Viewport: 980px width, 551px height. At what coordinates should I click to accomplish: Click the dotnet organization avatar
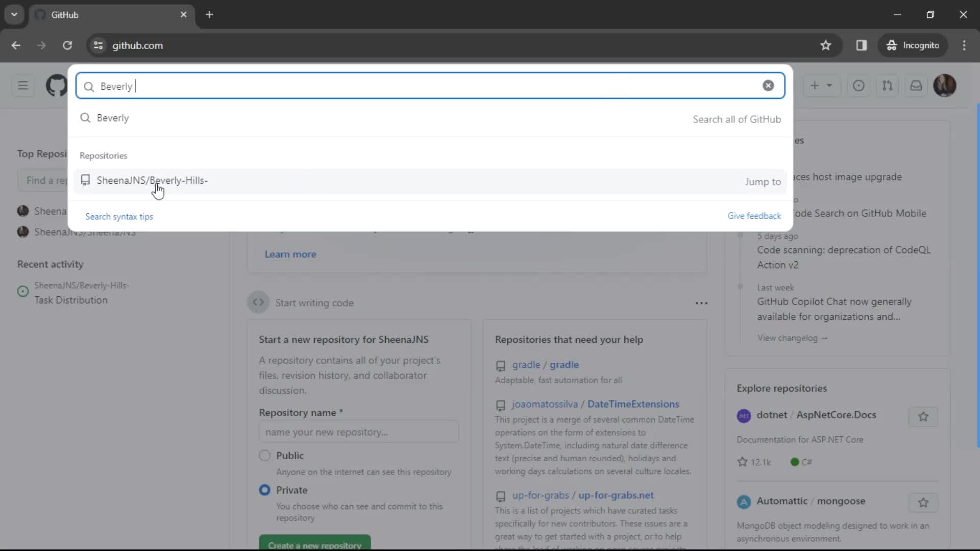pyautogui.click(x=744, y=416)
